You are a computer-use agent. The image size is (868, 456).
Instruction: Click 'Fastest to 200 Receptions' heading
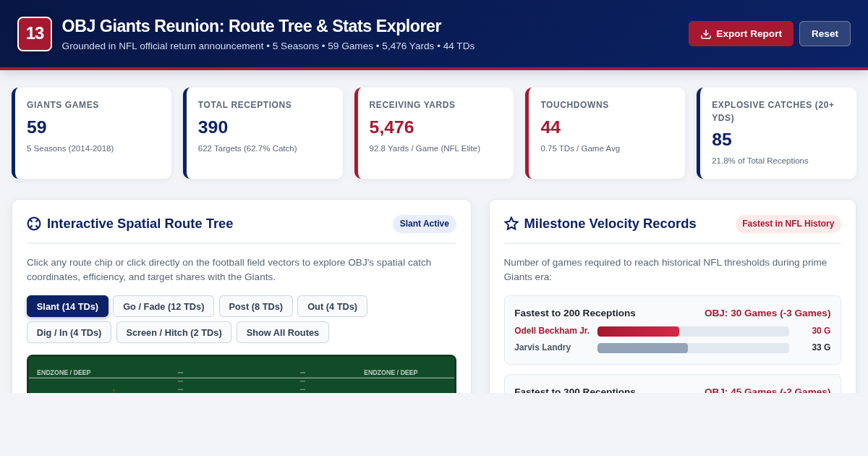coord(575,313)
